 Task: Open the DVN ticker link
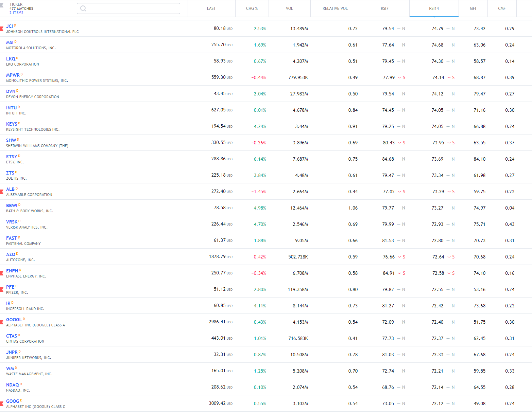[x=11, y=91]
